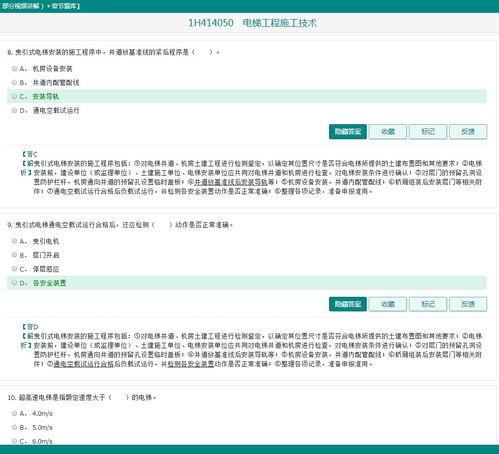This screenshot has width=499, height=454.
Task: Click question 9 text about 通电空载试运行合格后
Action: (120, 225)
